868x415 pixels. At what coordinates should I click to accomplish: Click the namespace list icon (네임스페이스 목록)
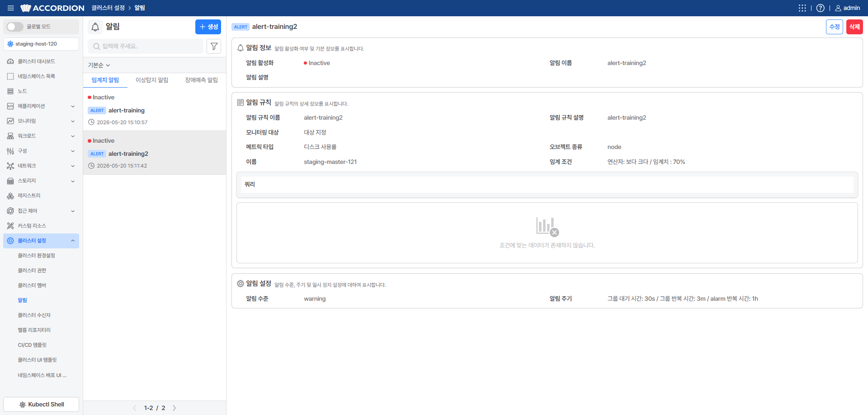click(10, 76)
